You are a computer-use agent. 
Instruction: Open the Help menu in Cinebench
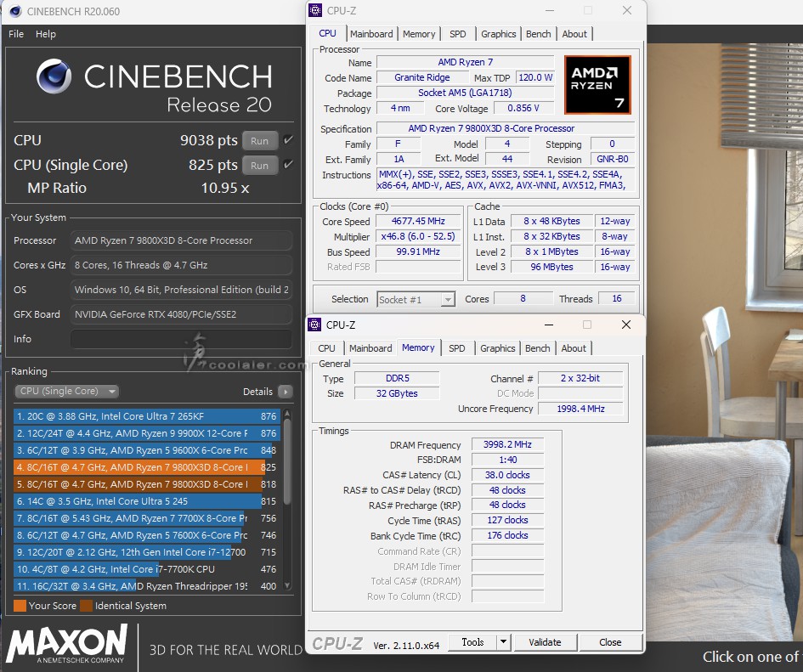point(46,34)
